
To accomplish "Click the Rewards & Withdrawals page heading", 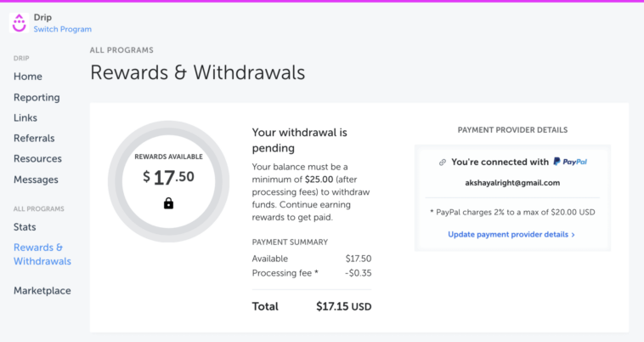I will [x=197, y=72].
